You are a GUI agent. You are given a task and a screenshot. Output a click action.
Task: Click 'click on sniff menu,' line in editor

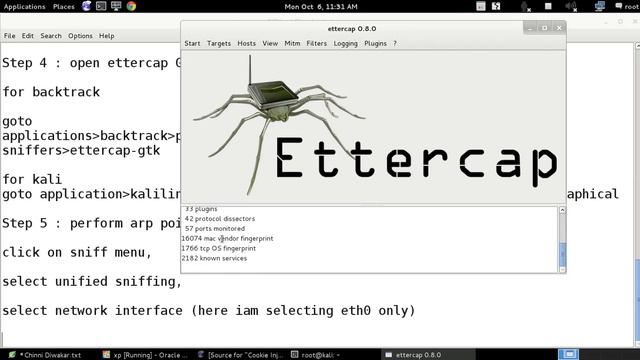77,252
